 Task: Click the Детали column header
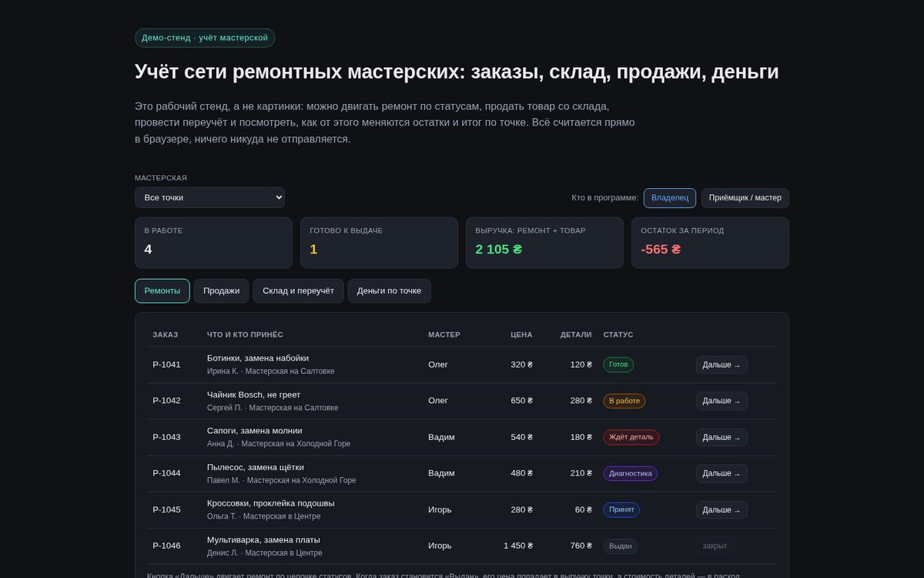[576, 334]
